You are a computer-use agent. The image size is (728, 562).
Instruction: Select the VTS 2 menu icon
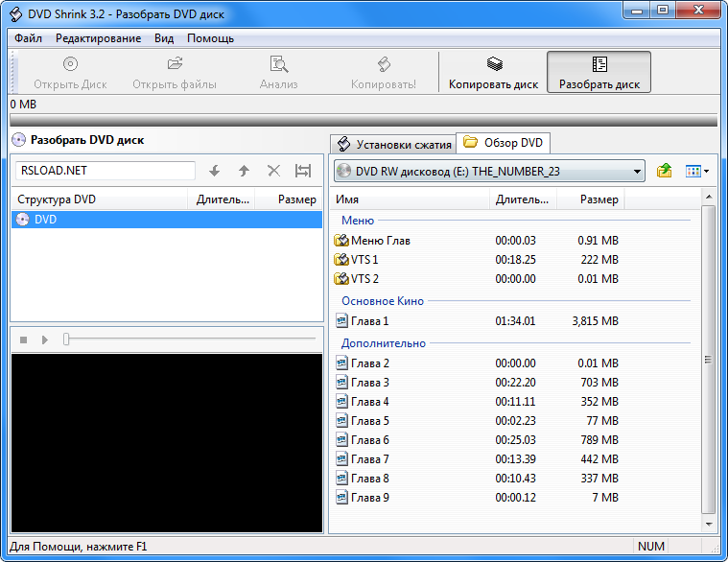[x=341, y=278]
